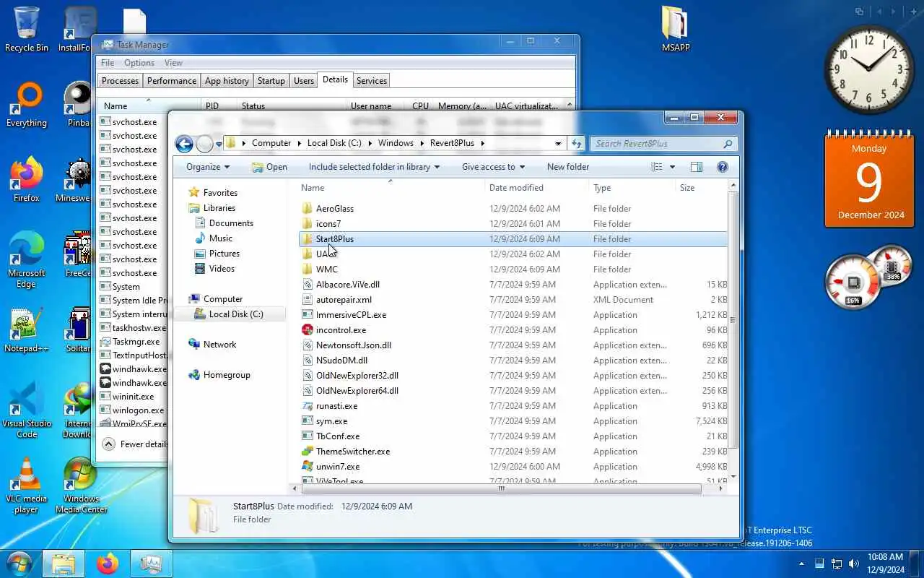Select Favorites in navigation pane
This screenshot has width=924, height=578.
pos(220,193)
